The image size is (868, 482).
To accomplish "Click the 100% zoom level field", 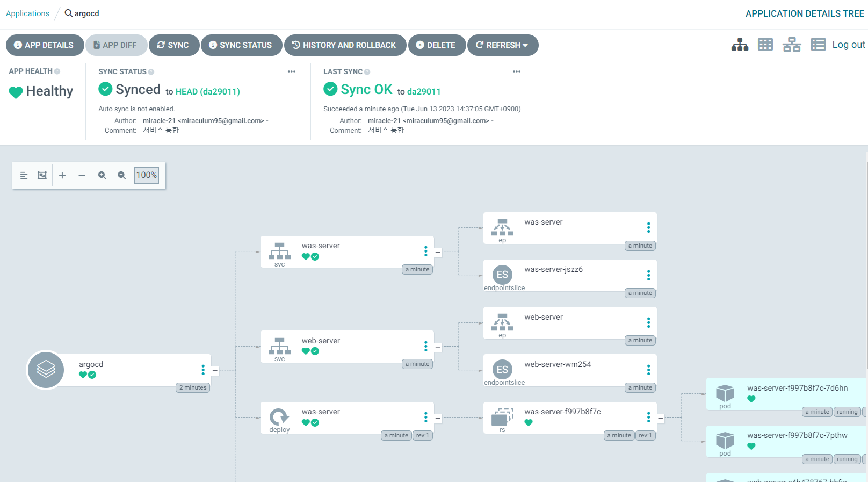I will point(147,175).
